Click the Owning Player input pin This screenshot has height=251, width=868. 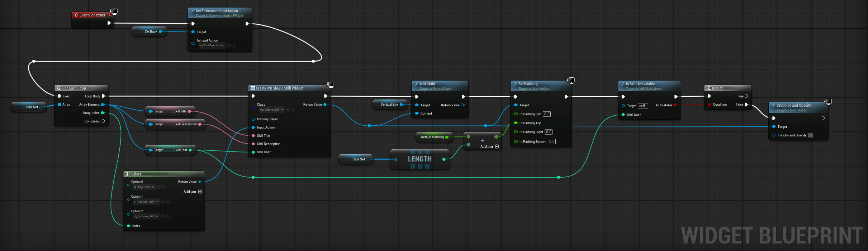pos(253,119)
